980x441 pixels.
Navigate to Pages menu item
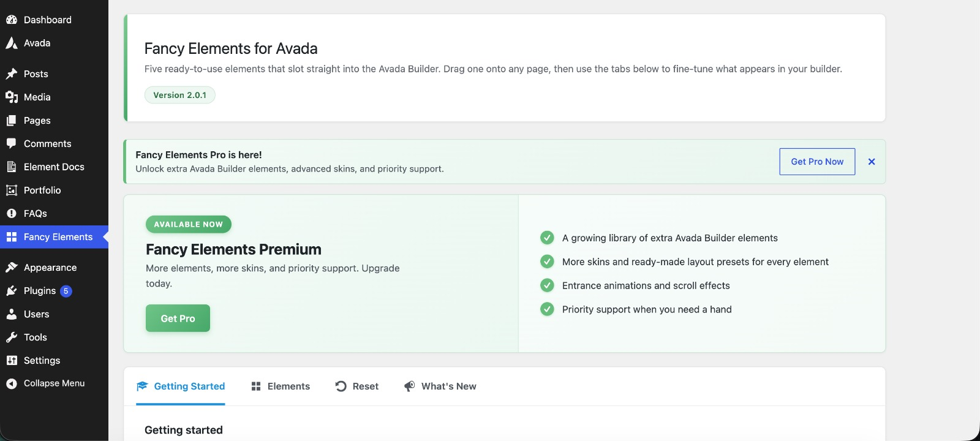(54, 121)
